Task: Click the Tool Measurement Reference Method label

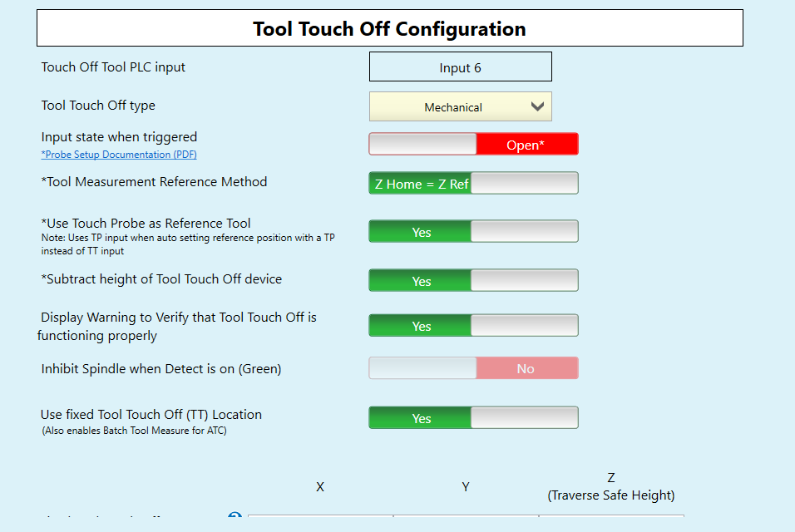Action: pyautogui.click(x=154, y=182)
